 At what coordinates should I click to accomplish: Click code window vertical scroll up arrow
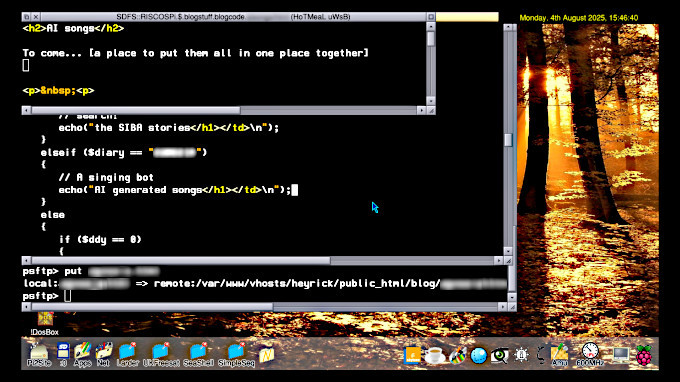[508, 28]
